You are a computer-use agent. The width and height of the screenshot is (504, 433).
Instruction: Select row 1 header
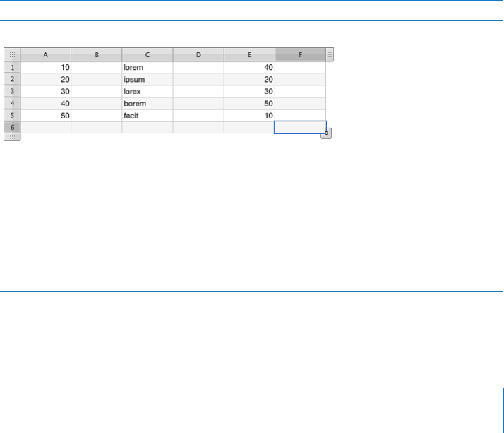click(x=12, y=68)
